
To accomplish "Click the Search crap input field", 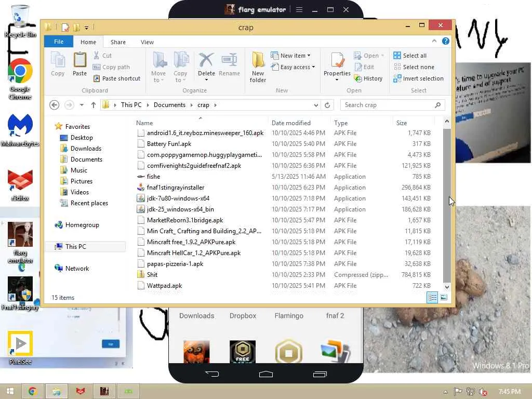I will [x=393, y=105].
